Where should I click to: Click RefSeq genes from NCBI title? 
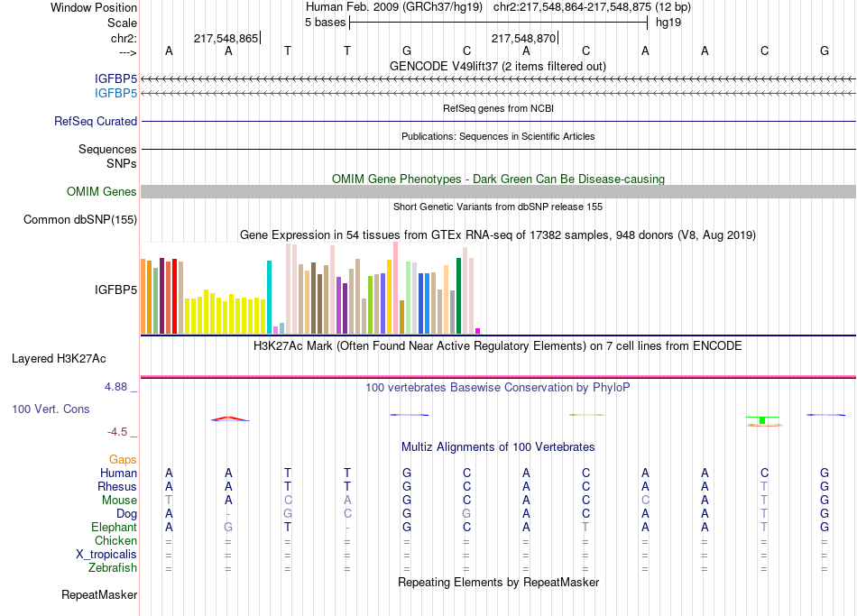(x=498, y=108)
